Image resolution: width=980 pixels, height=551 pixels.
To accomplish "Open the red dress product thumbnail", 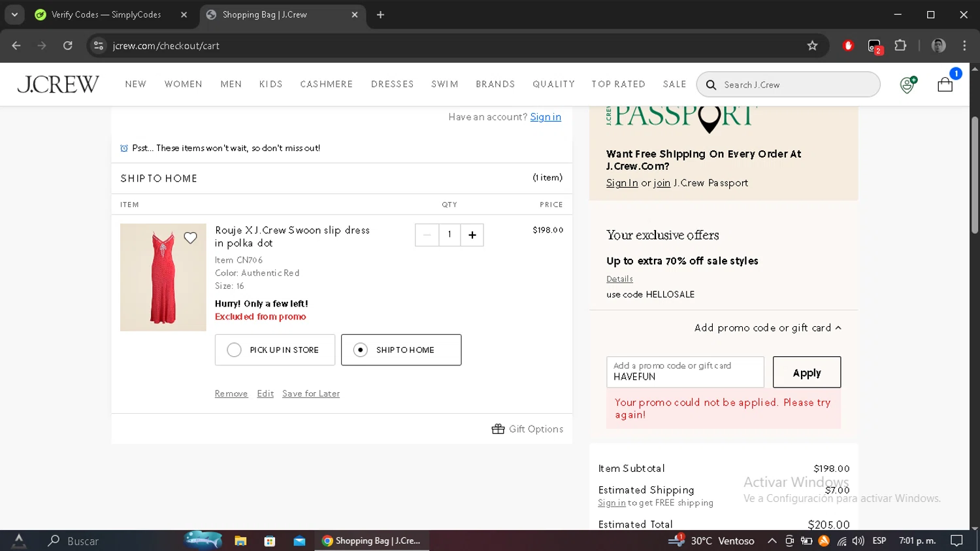I will pos(163,277).
